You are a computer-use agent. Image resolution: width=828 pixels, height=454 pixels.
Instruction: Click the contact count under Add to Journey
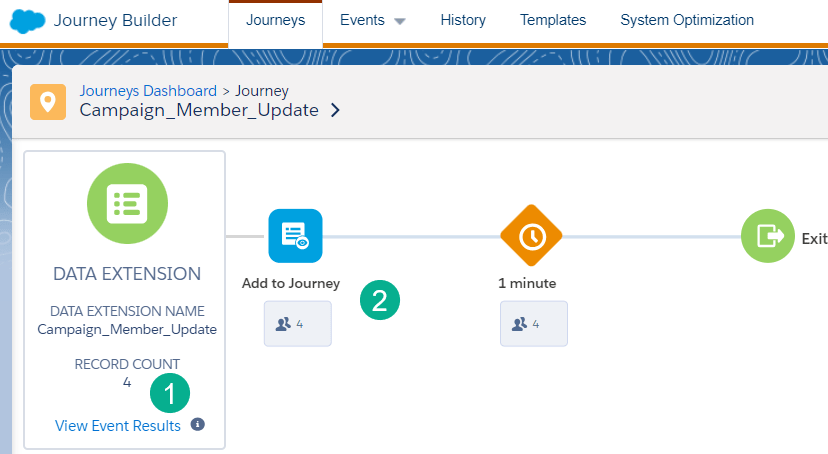pyautogui.click(x=297, y=324)
